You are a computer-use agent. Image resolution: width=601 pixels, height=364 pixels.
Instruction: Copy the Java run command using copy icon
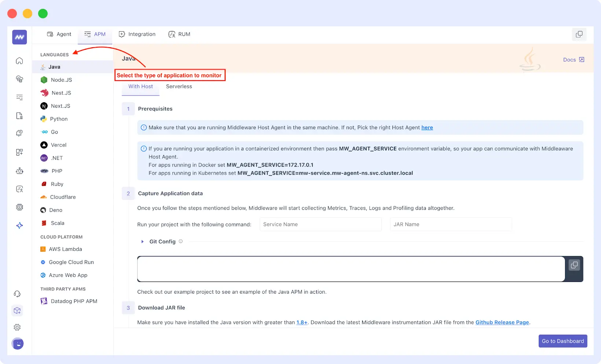574,265
